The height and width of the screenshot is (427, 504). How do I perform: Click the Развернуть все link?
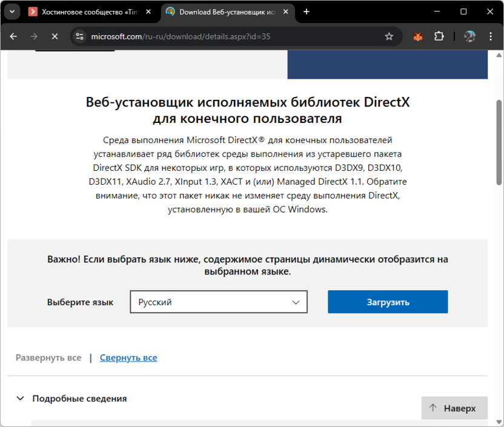[x=48, y=358]
